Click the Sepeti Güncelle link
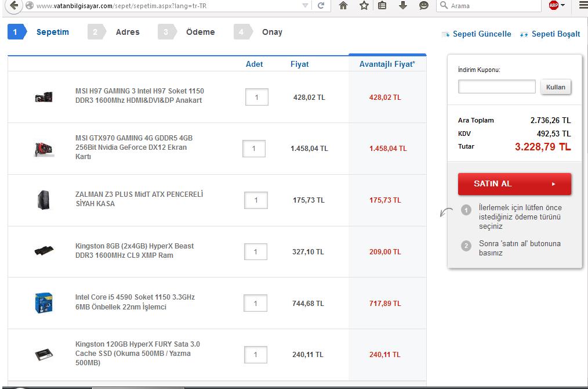The width and height of the screenshot is (588, 389). [481, 34]
